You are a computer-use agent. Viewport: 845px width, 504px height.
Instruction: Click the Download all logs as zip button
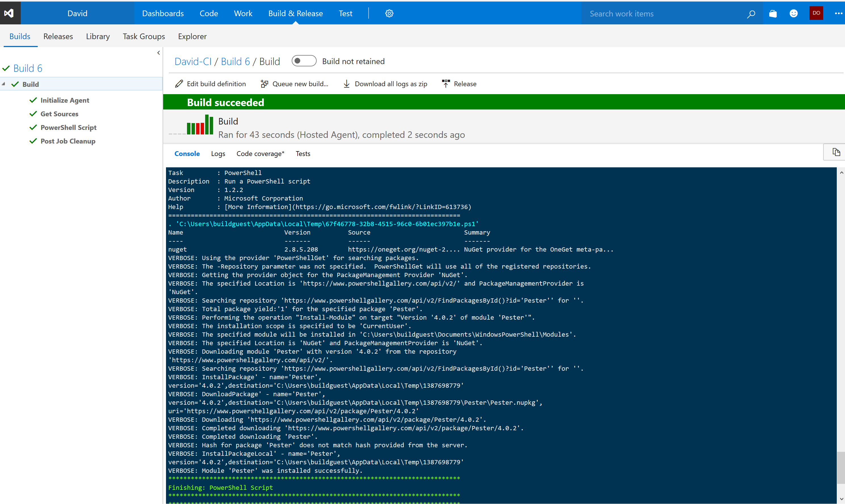pos(385,84)
